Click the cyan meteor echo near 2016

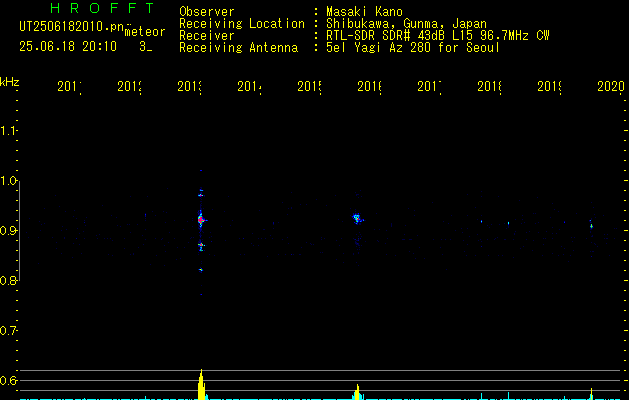click(357, 219)
